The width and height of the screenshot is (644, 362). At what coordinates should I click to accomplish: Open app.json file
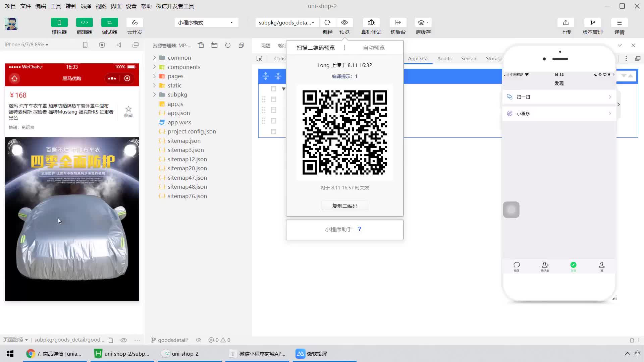coord(179,113)
